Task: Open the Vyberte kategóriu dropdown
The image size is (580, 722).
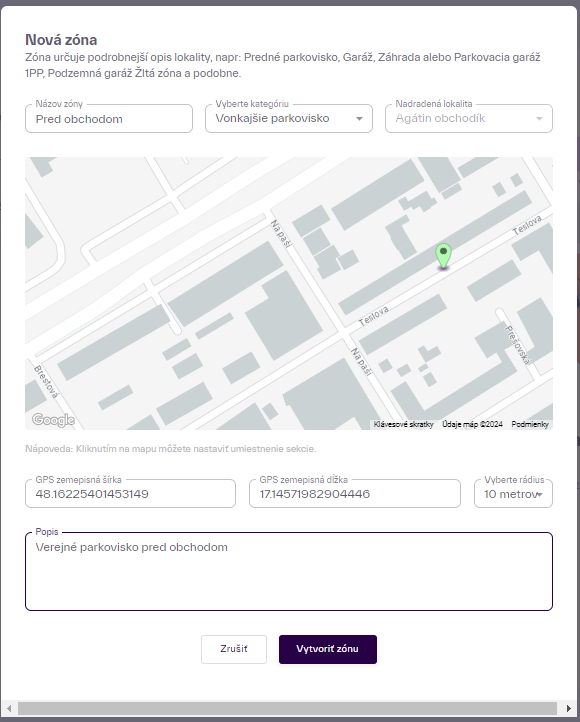Action: tap(289, 119)
